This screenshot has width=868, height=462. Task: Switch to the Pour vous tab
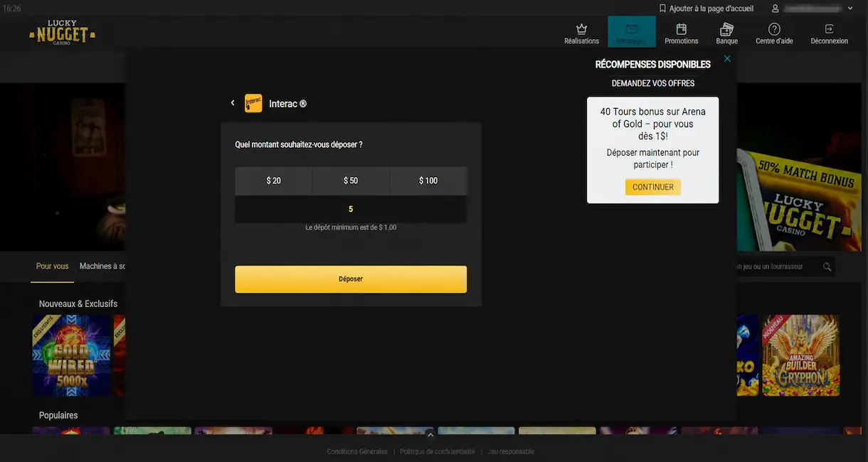pyautogui.click(x=53, y=266)
